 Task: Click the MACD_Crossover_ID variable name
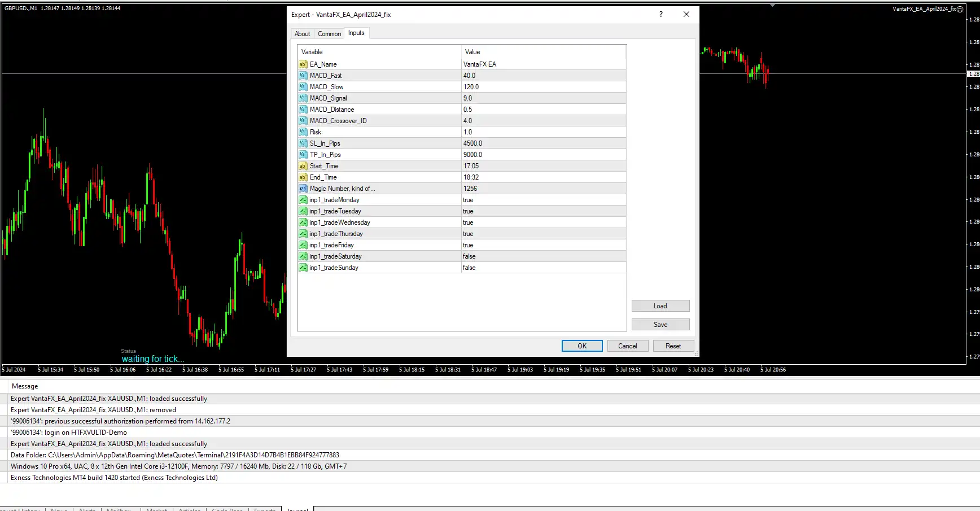tap(338, 121)
